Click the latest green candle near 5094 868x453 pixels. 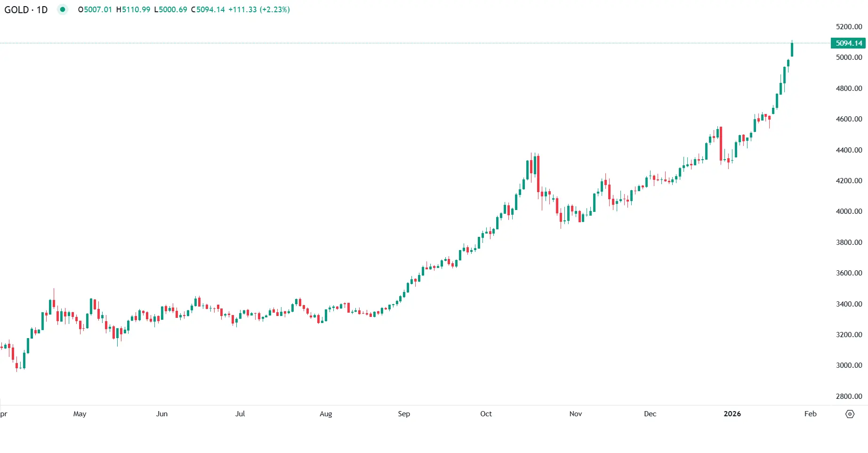coord(792,49)
